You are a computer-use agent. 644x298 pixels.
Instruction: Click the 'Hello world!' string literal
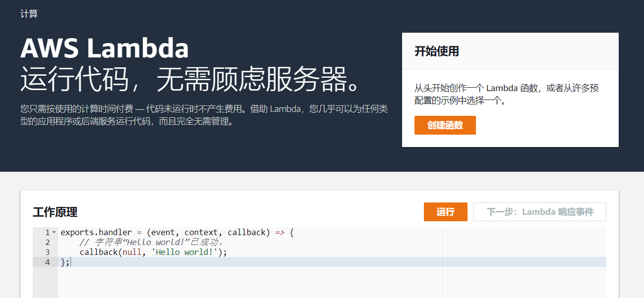184,252
